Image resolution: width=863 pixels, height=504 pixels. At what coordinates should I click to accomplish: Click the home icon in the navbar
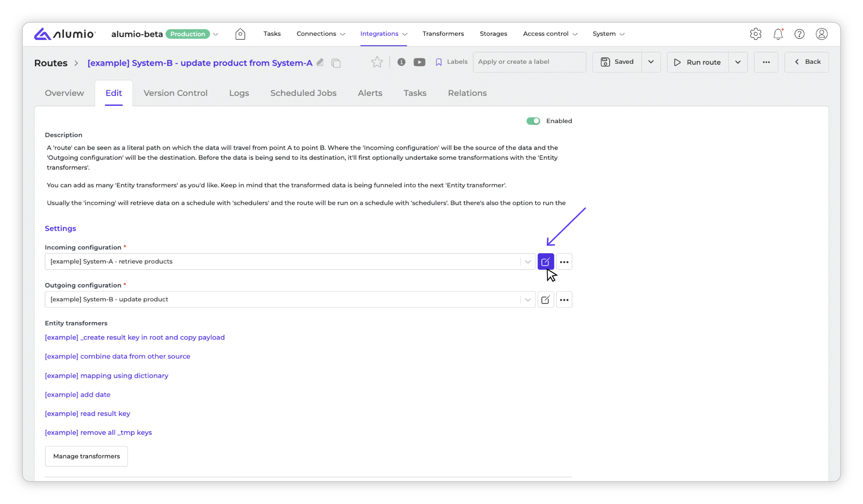tap(240, 34)
